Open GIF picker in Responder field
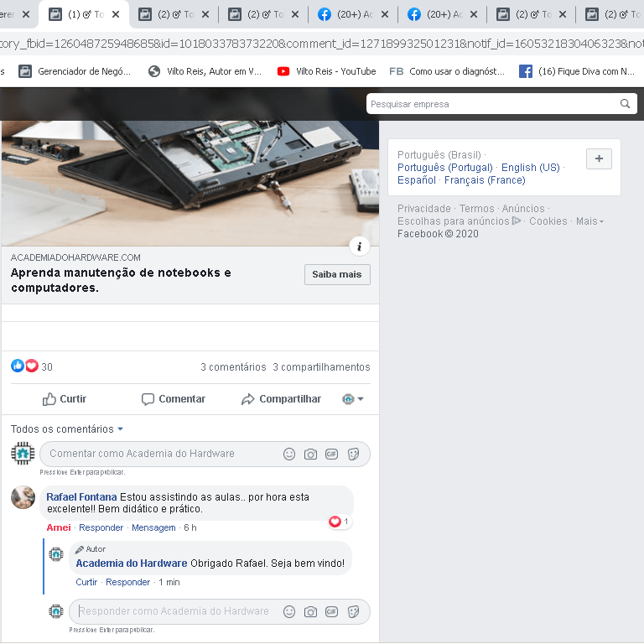Screen dimensions: 644x644 click(x=331, y=611)
